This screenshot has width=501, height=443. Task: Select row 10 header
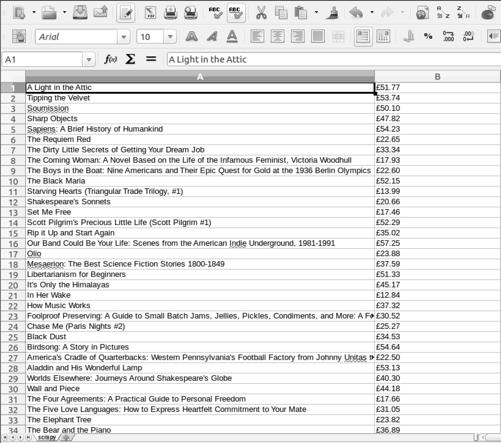(x=13, y=181)
